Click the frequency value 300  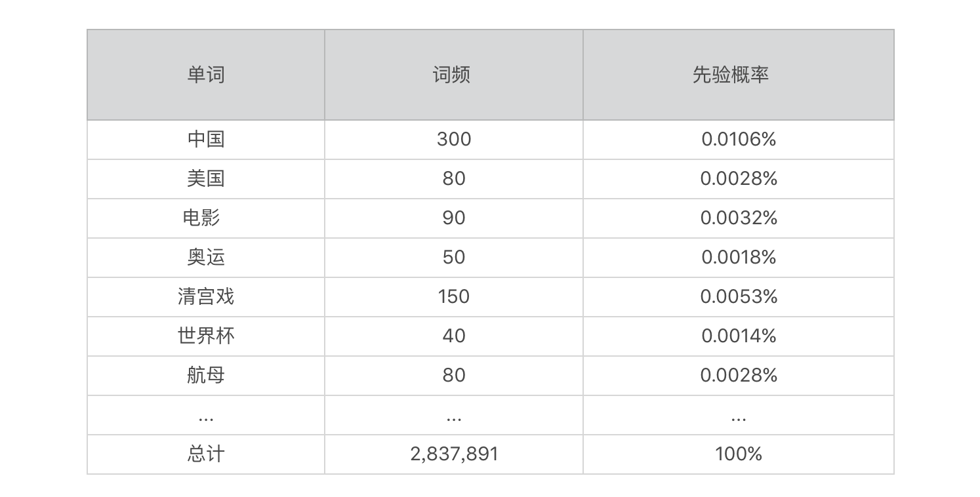pyautogui.click(x=453, y=139)
